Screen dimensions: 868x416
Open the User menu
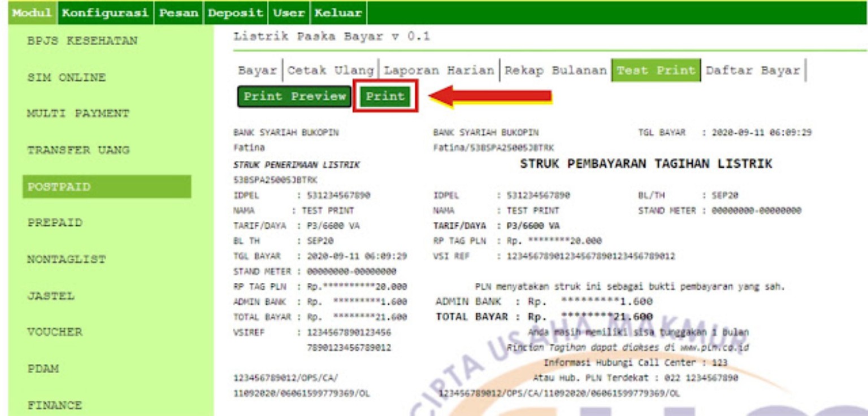tap(289, 12)
